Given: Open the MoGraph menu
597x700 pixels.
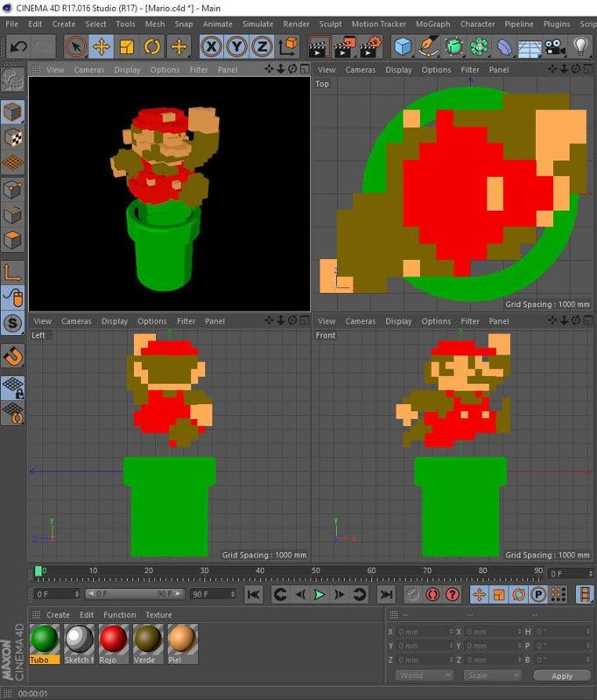Looking at the screenshot, I should [432, 24].
